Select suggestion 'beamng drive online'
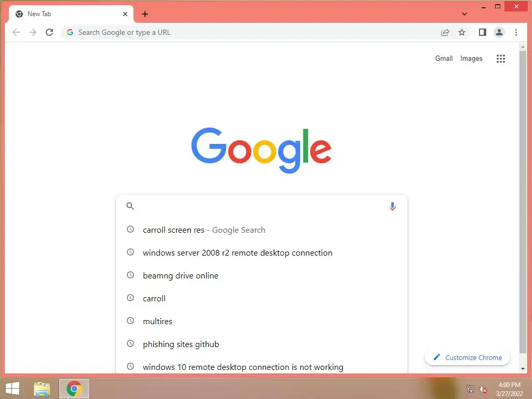Image resolution: width=532 pixels, height=399 pixels. click(x=261, y=275)
